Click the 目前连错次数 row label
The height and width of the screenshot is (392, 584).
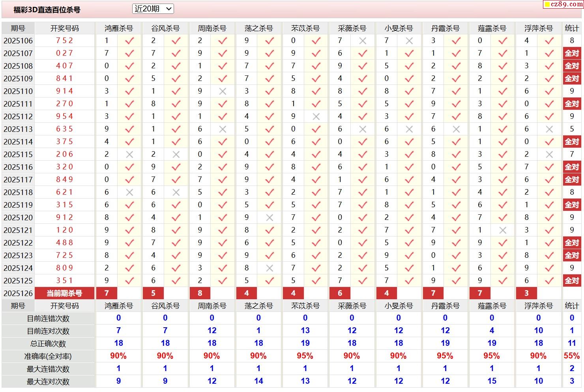(48, 319)
